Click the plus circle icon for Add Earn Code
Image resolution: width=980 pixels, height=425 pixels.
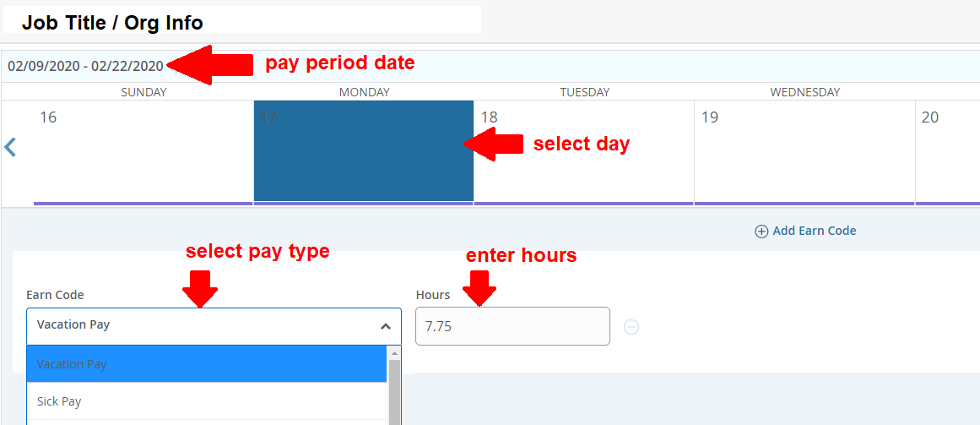[x=761, y=231]
